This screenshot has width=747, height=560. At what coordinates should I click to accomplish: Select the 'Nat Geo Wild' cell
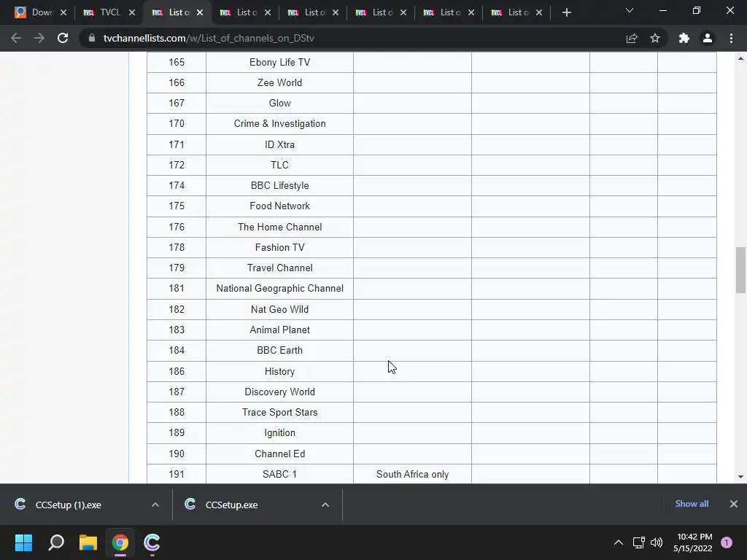[x=279, y=309]
